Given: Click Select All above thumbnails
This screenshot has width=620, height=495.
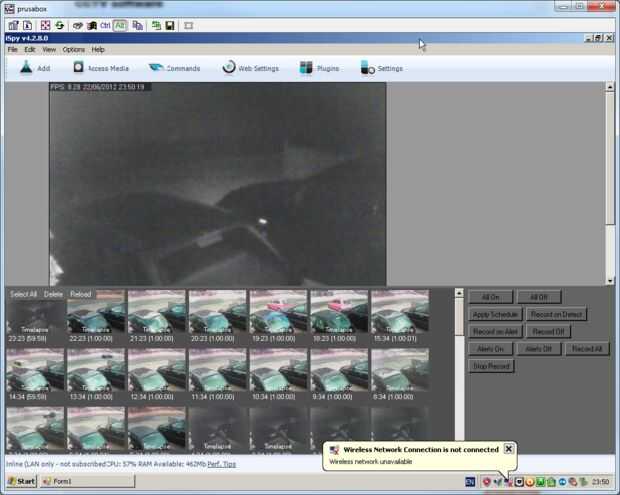Looking at the screenshot, I should pos(23,294).
